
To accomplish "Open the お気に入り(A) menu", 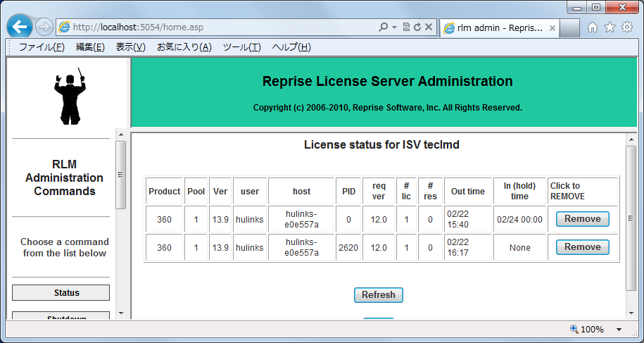I will pos(184,47).
